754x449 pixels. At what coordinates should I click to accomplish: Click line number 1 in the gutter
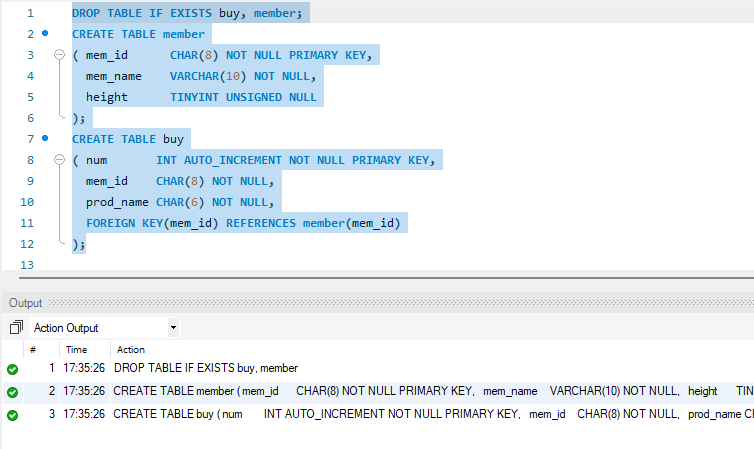30,13
